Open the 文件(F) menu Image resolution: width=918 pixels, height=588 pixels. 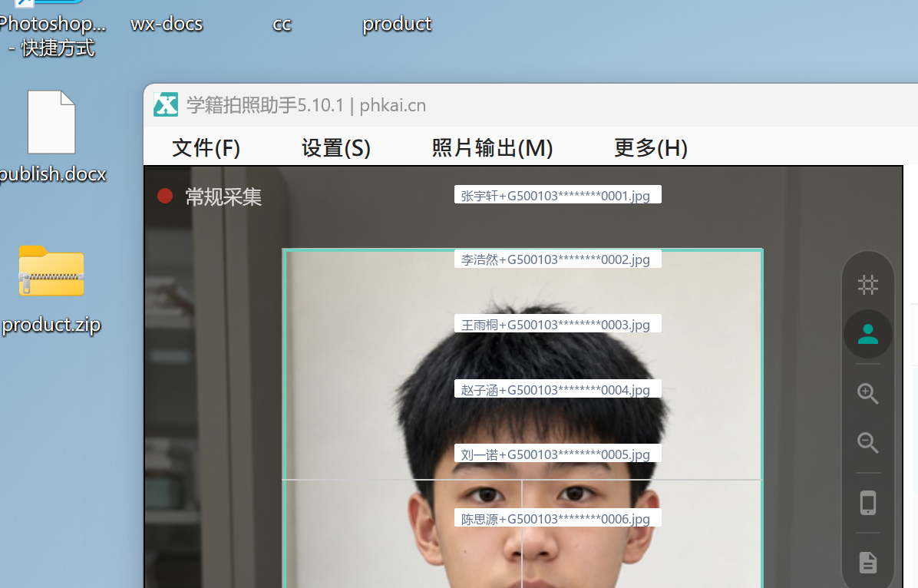206,147
